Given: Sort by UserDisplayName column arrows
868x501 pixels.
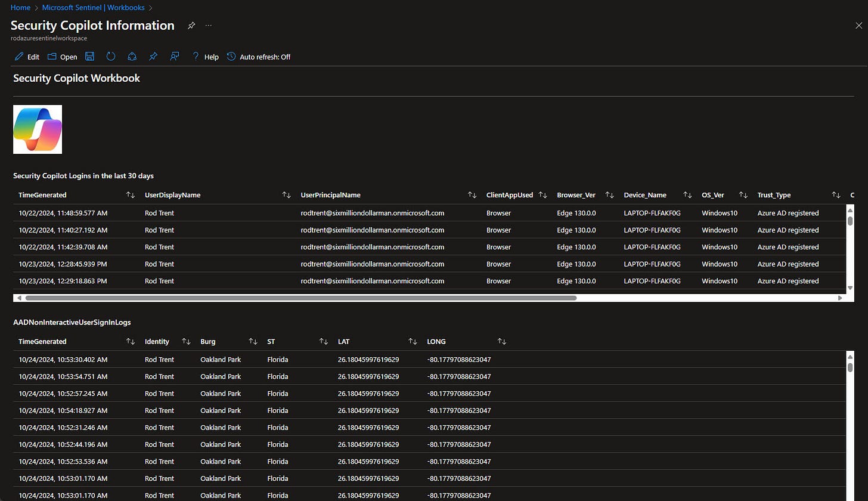Looking at the screenshot, I should click(x=286, y=195).
